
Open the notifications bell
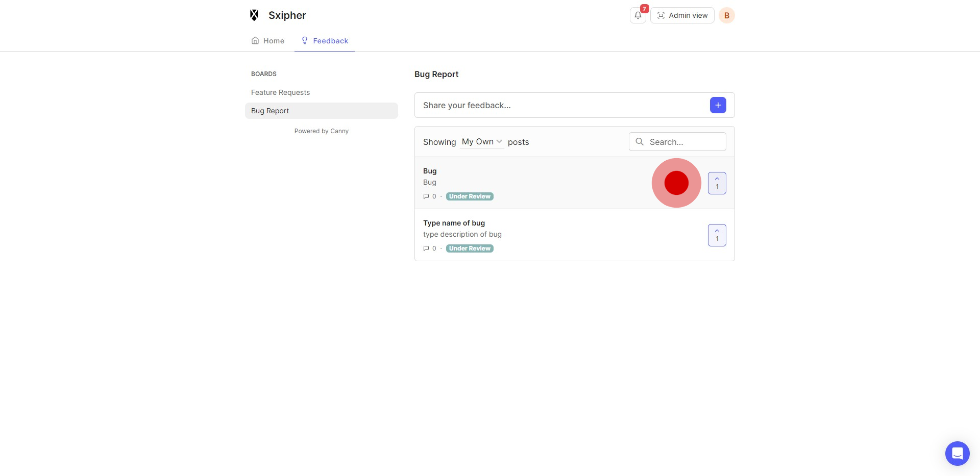[638, 15]
